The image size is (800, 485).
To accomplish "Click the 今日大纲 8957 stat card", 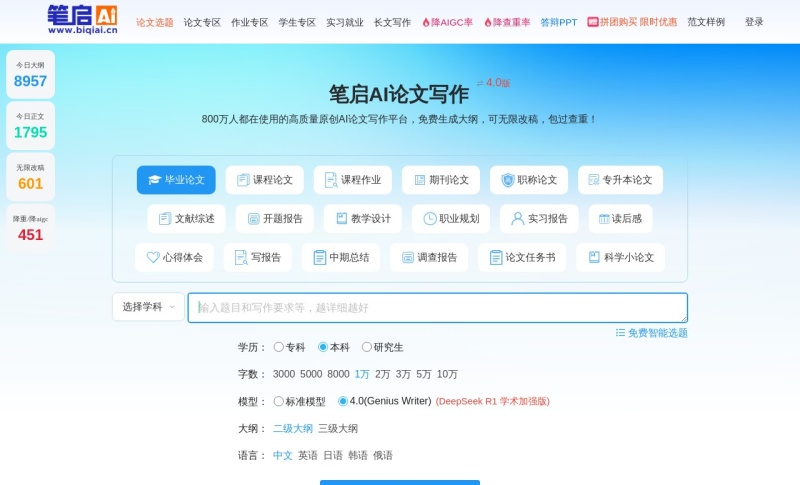I will click(31, 74).
